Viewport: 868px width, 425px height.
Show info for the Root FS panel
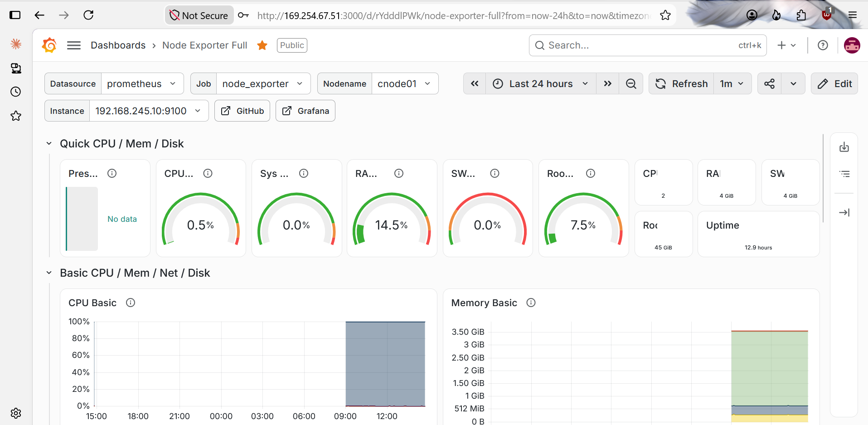591,173
